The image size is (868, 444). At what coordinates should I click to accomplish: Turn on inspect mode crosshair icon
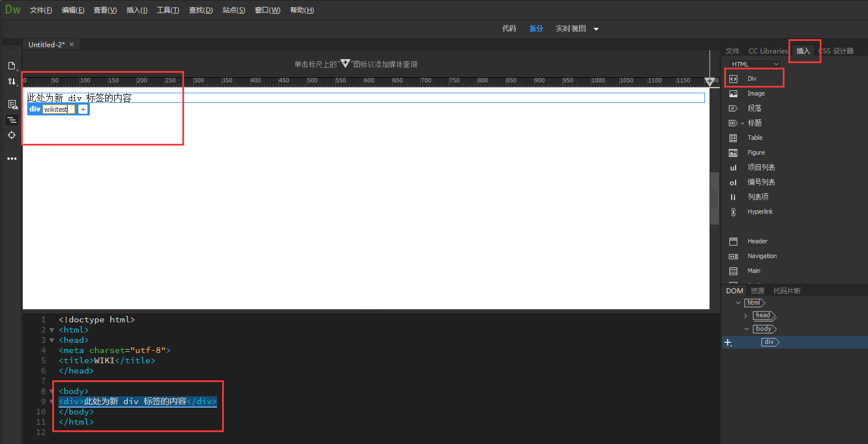coord(11,135)
